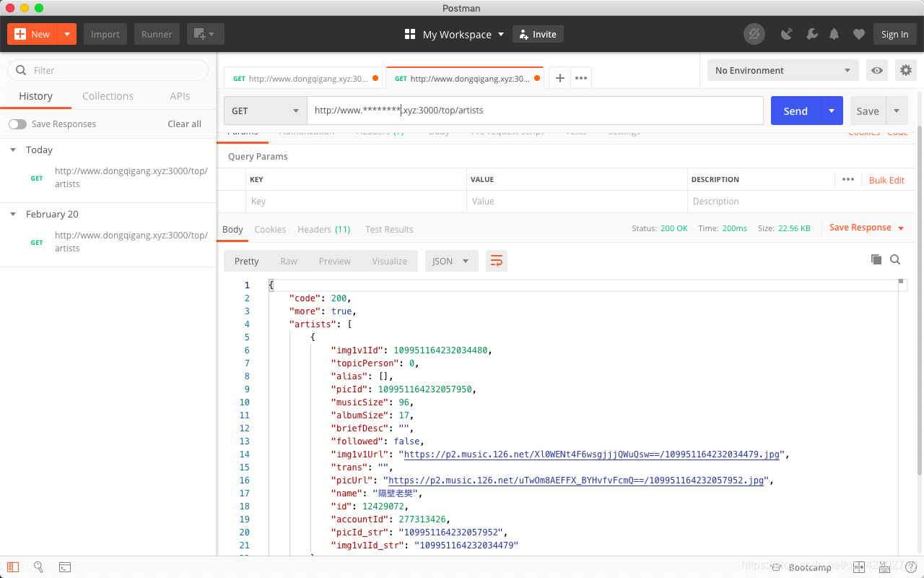Switch to Raw view

pyautogui.click(x=289, y=261)
